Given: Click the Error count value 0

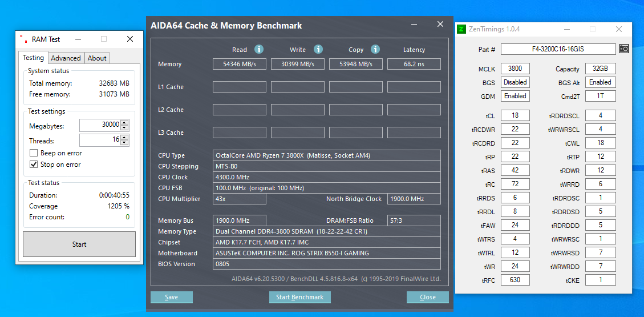Looking at the screenshot, I should click(x=127, y=216).
